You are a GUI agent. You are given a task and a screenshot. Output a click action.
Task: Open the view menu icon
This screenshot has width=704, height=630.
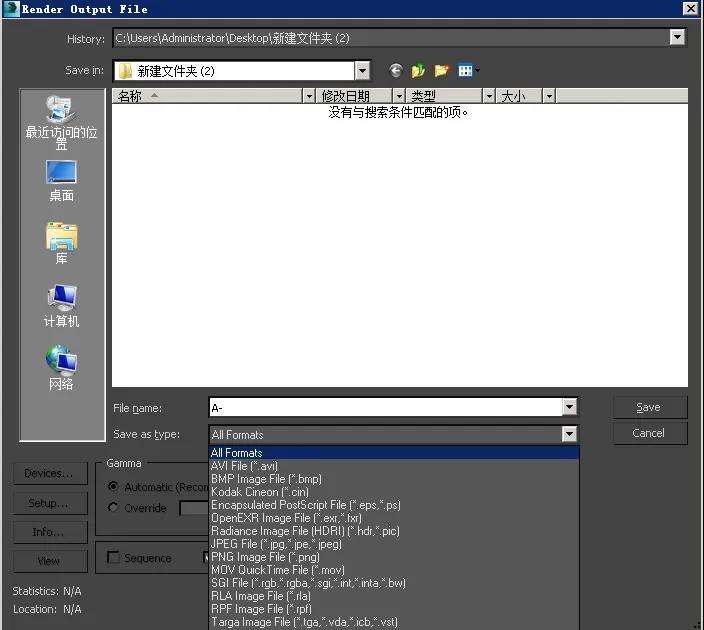coord(468,70)
